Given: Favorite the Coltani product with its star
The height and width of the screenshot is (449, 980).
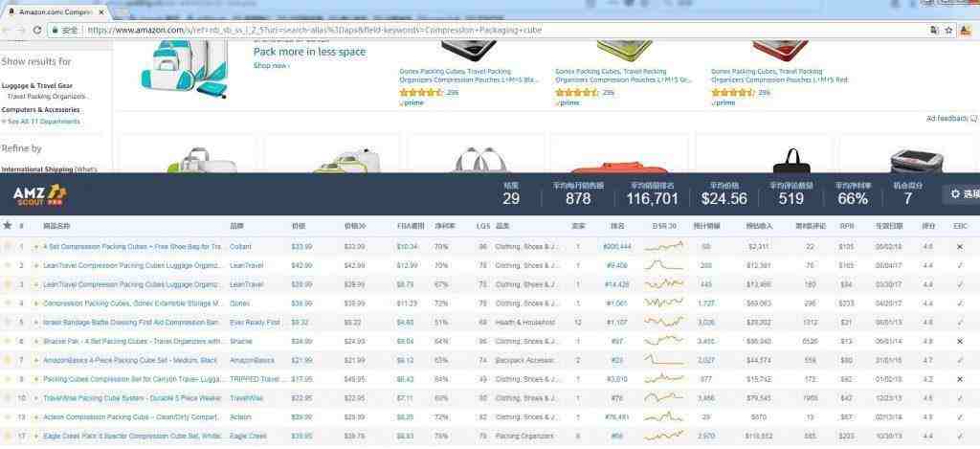Looking at the screenshot, I should (8, 247).
